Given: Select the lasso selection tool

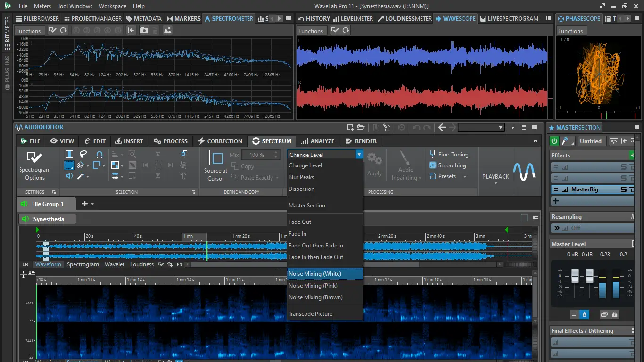Looking at the screenshot, I should click(x=83, y=154).
